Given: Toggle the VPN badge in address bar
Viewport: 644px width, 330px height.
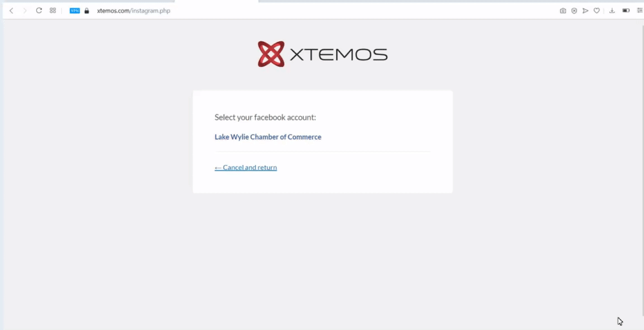Looking at the screenshot, I should tap(75, 11).
